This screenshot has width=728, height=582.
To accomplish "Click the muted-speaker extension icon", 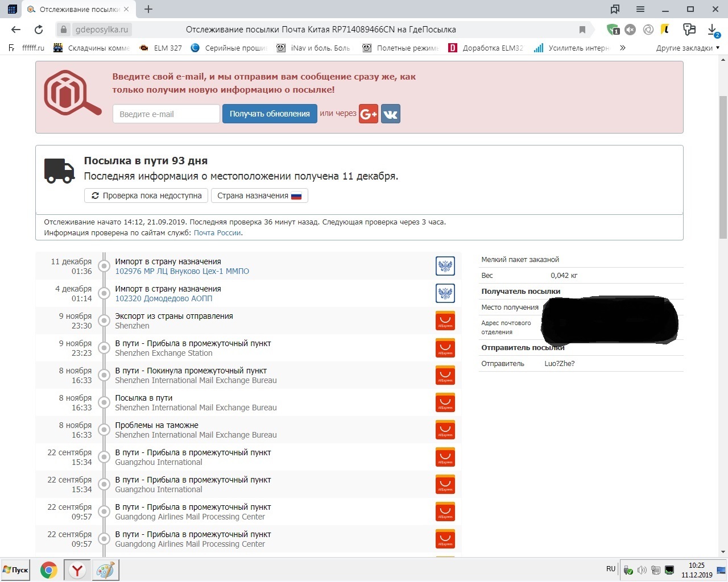I will tap(630, 30).
